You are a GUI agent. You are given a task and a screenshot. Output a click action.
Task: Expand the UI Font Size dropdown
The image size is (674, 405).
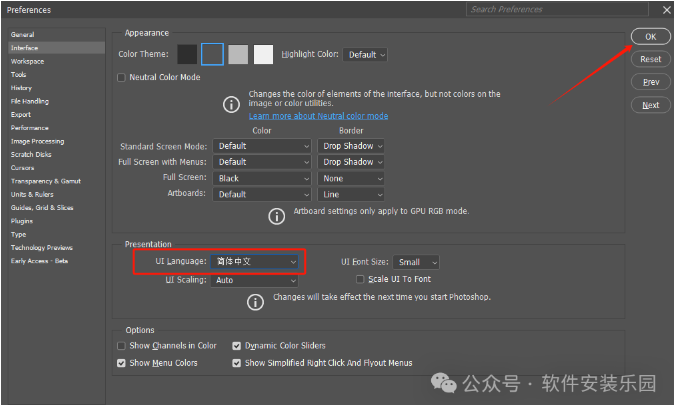point(415,262)
